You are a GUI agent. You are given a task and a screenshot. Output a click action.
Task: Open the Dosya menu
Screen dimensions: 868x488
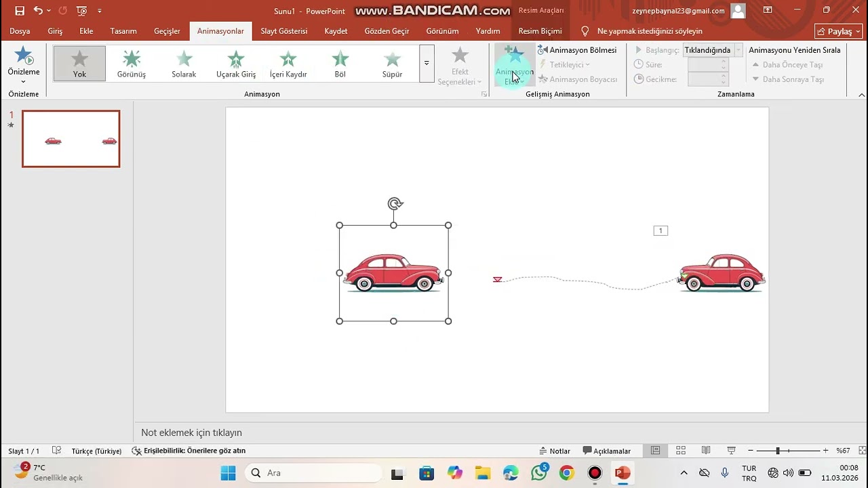point(20,31)
